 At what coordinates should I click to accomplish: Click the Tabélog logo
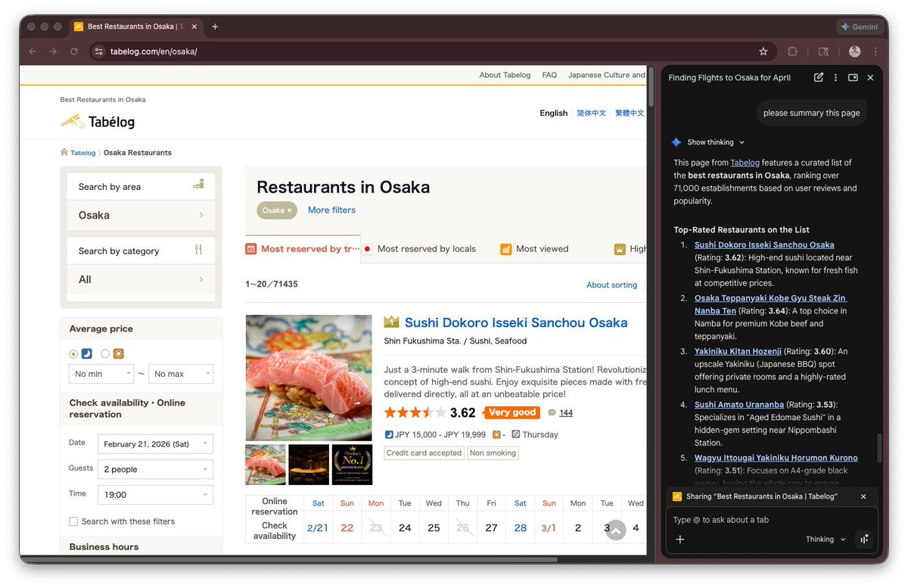(x=98, y=121)
